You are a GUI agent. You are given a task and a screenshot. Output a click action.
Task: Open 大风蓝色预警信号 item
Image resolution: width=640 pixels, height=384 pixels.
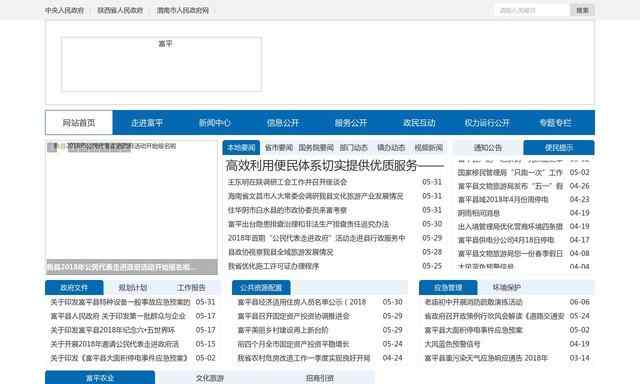click(453, 344)
